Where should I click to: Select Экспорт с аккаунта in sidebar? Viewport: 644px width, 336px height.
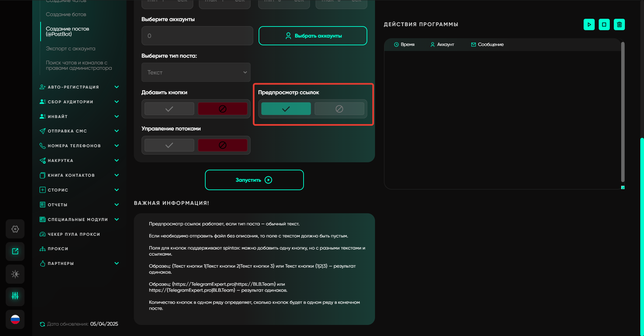click(x=70, y=49)
